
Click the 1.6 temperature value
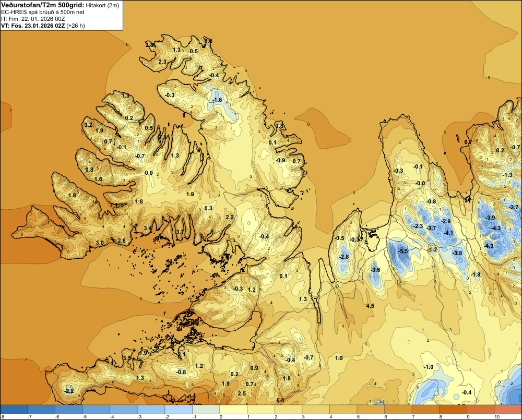click(x=98, y=179)
